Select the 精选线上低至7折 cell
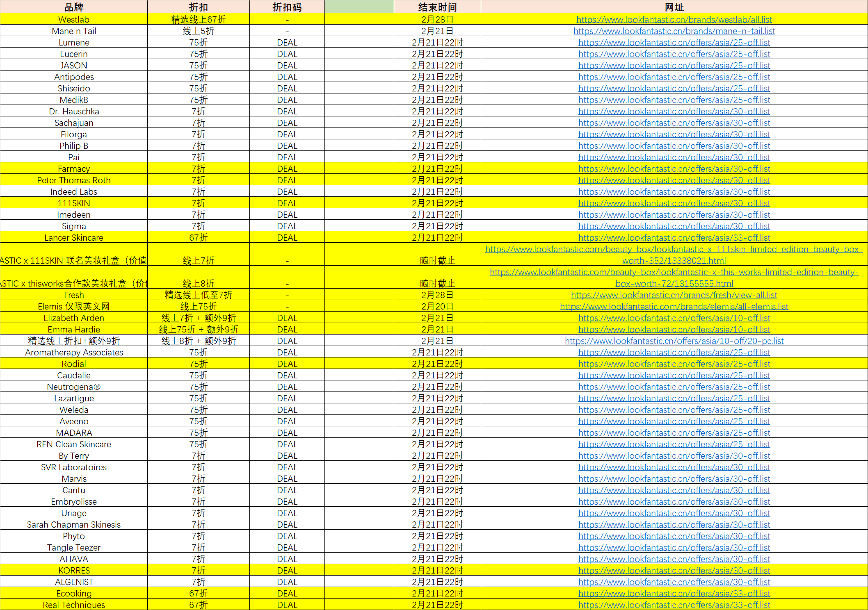This screenshot has width=868, height=610. point(199,295)
